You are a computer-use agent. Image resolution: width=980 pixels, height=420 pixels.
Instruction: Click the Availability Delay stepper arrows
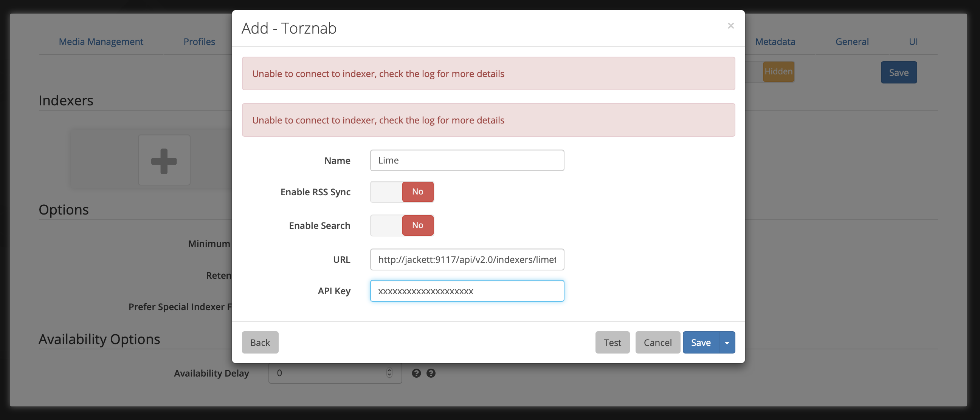[389, 373]
